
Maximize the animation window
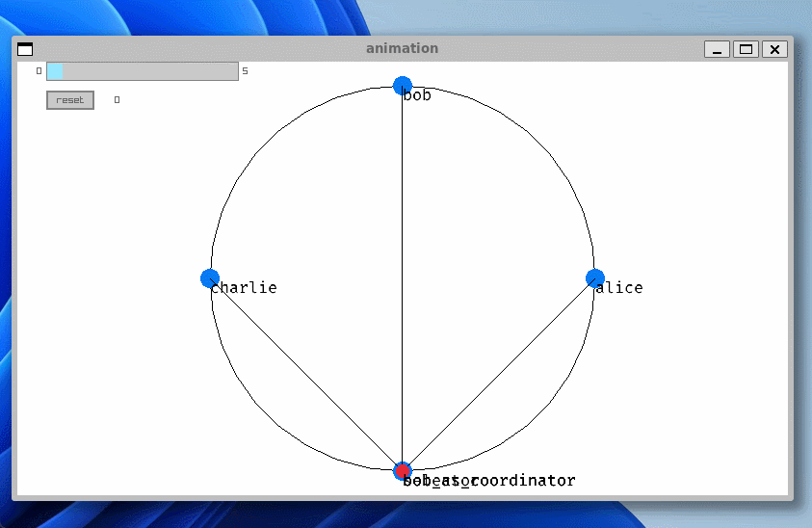coord(746,49)
